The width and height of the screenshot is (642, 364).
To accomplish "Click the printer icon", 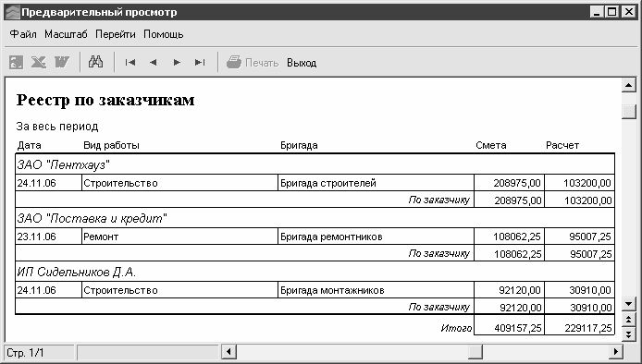I will [234, 63].
